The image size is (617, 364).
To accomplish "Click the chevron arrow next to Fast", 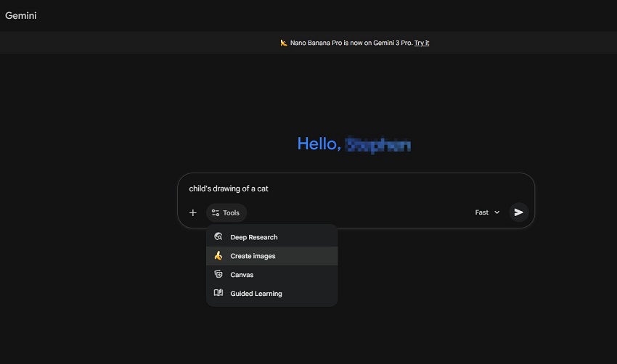I will [497, 212].
